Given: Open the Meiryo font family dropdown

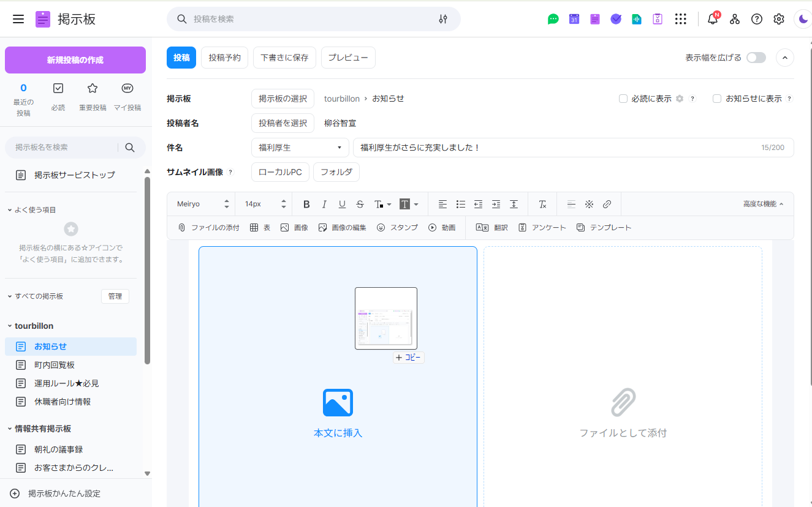Looking at the screenshot, I should pos(202,204).
